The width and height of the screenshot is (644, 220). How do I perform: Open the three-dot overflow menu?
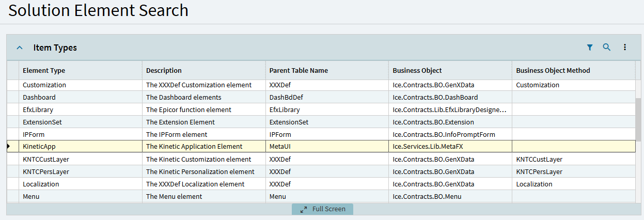(x=624, y=48)
